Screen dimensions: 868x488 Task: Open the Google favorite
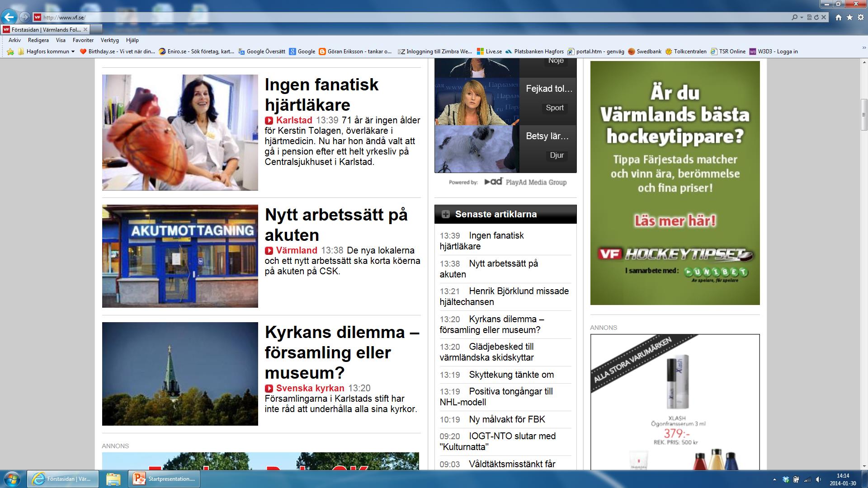302,52
